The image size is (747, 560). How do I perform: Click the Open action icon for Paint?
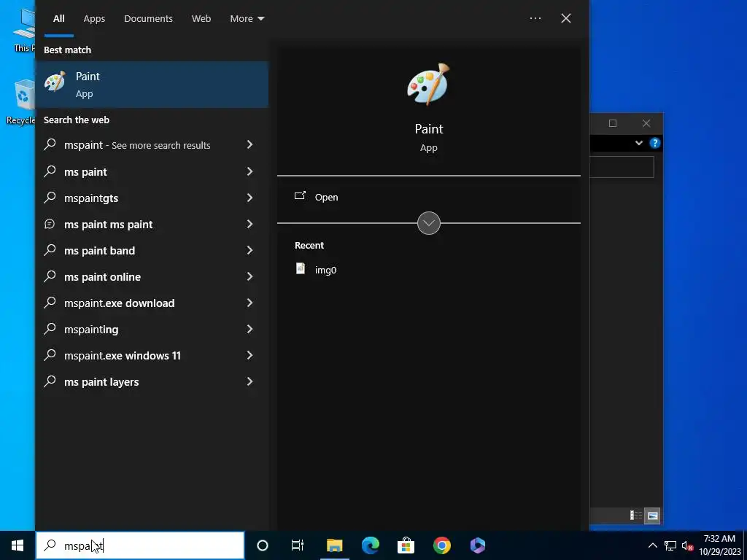tap(300, 195)
